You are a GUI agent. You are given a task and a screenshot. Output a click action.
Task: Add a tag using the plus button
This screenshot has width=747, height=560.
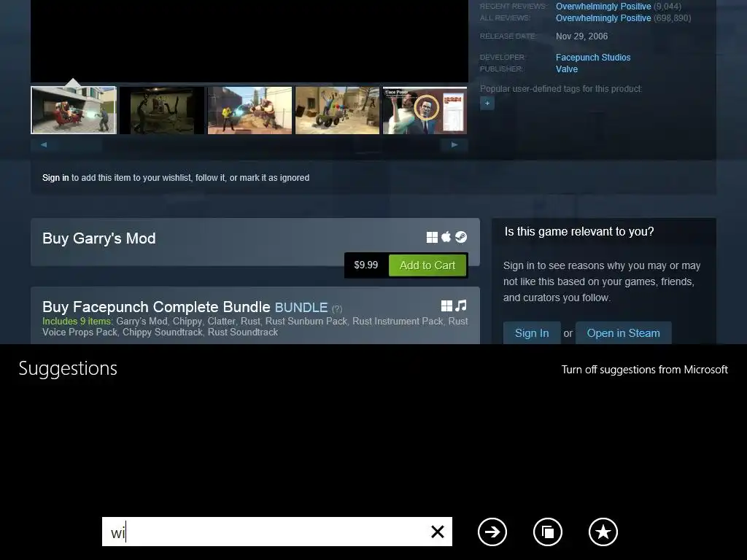point(487,103)
